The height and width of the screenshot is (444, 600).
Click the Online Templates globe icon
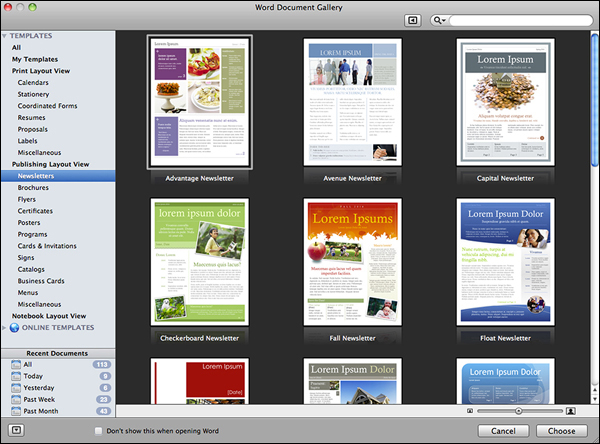[15, 328]
